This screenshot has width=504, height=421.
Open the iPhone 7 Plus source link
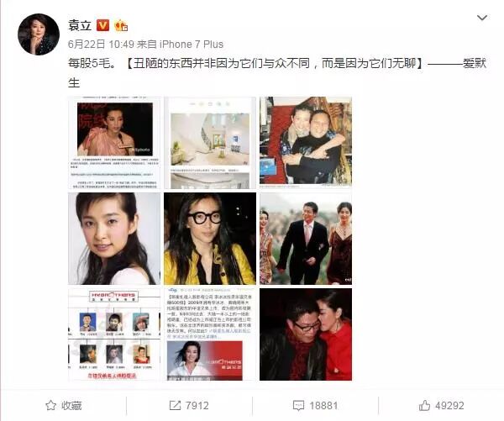click(x=192, y=44)
